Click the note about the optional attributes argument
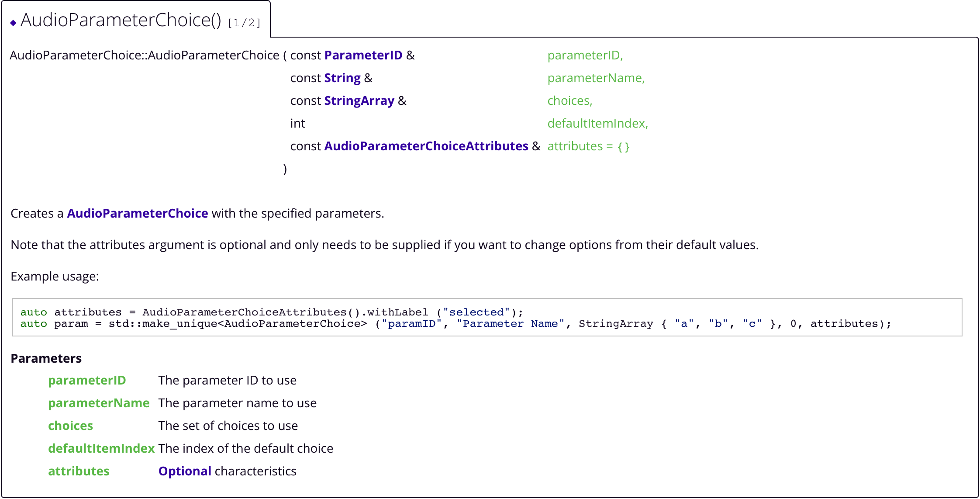This screenshot has width=980, height=499. (x=385, y=245)
